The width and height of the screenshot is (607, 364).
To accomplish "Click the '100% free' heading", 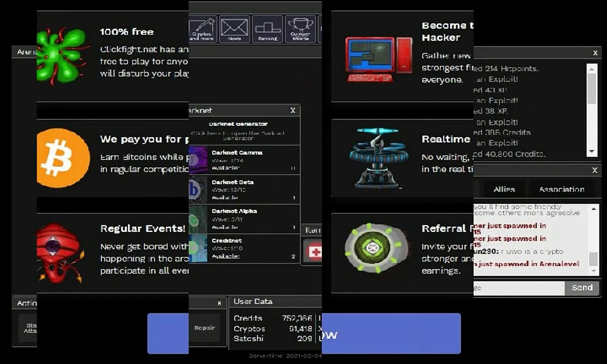I will coord(127,31).
